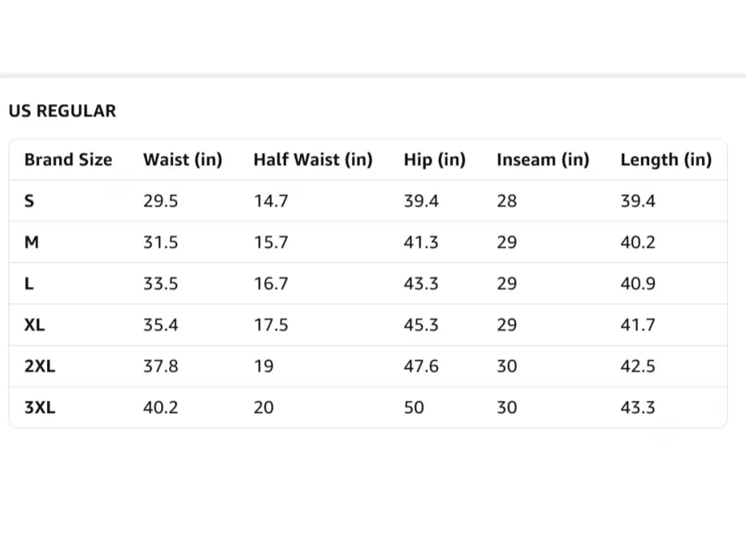The height and width of the screenshot is (560, 746).
Task: Select the S size row label
Action: tap(29, 202)
